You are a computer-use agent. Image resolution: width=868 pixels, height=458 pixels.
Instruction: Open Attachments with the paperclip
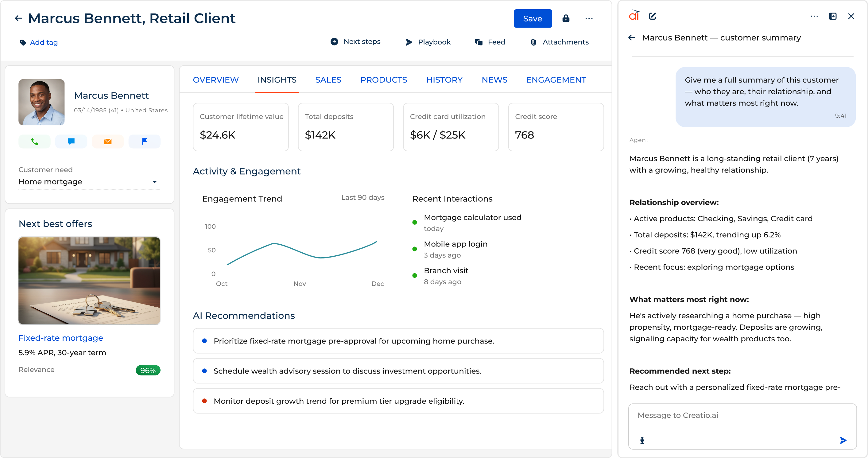(559, 42)
